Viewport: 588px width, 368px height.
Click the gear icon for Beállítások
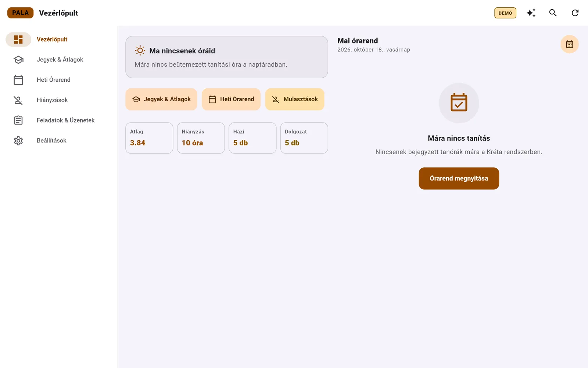pyautogui.click(x=18, y=141)
